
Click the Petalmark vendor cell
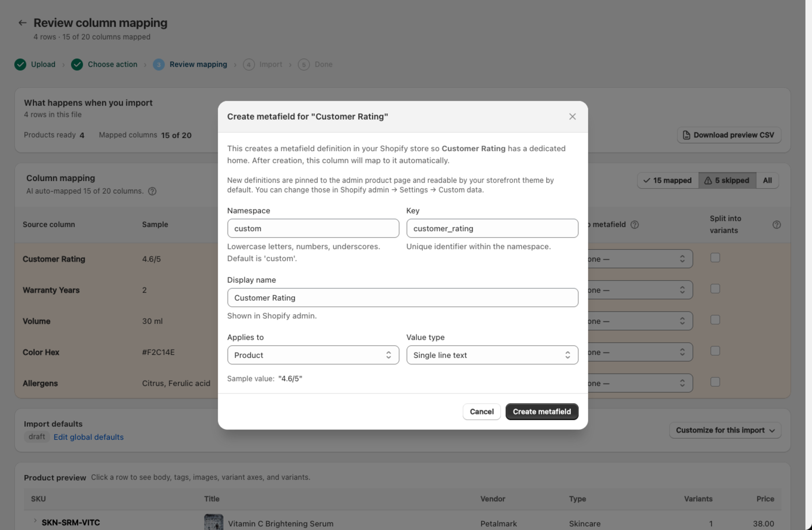click(499, 523)
